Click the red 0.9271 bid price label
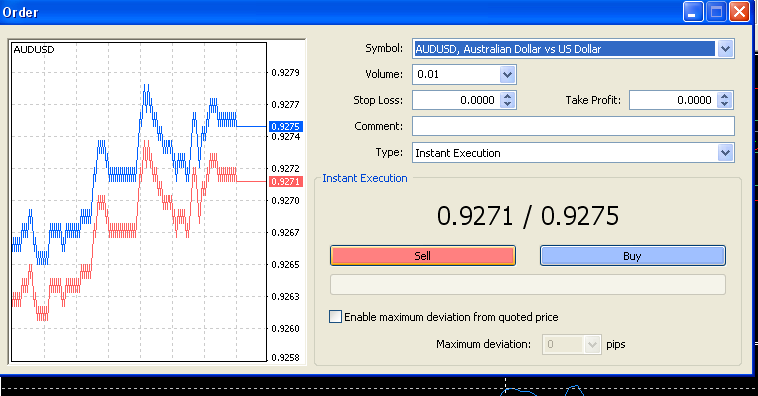The width and height of the screenshot is (758, 396). click(285, 182)
